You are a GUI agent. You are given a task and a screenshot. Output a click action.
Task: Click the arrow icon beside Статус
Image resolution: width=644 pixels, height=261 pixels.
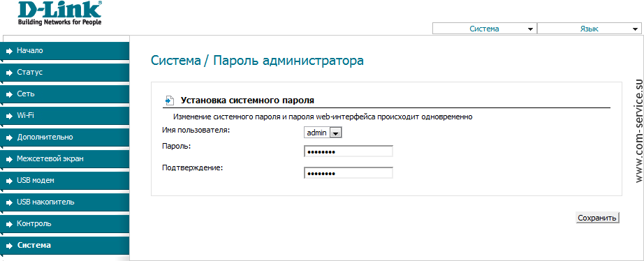click(x=10, y=73)
